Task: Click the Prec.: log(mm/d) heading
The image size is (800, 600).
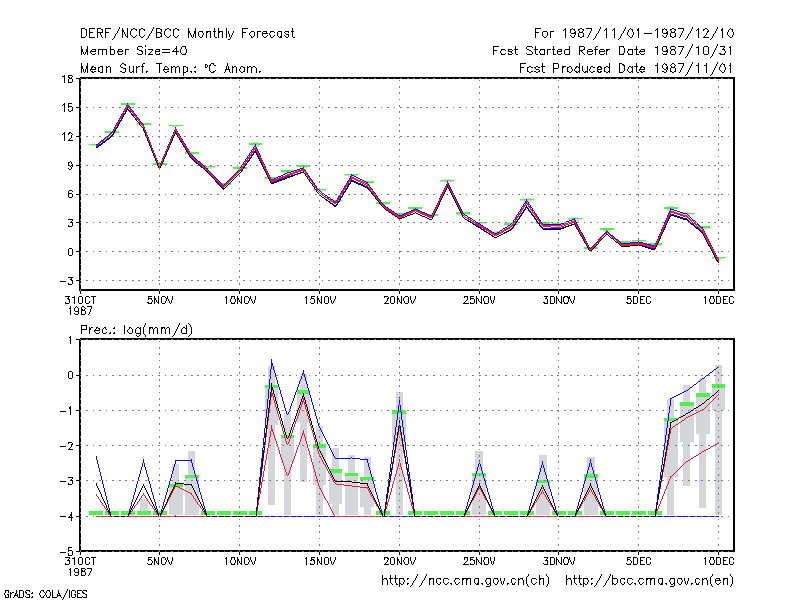Action: click(x=136, y=330)
